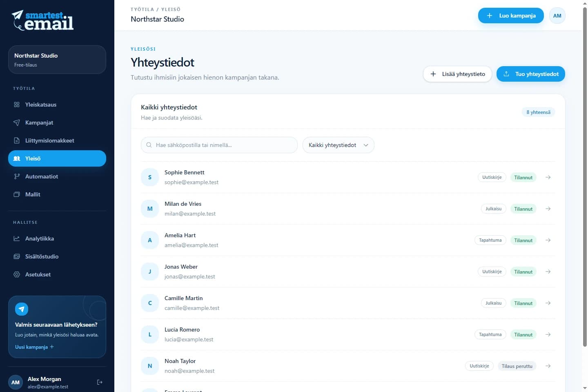The image size is (588, 392).
Task: Click the Lisää yhteystieto button
Action: [x=457, y=74]
